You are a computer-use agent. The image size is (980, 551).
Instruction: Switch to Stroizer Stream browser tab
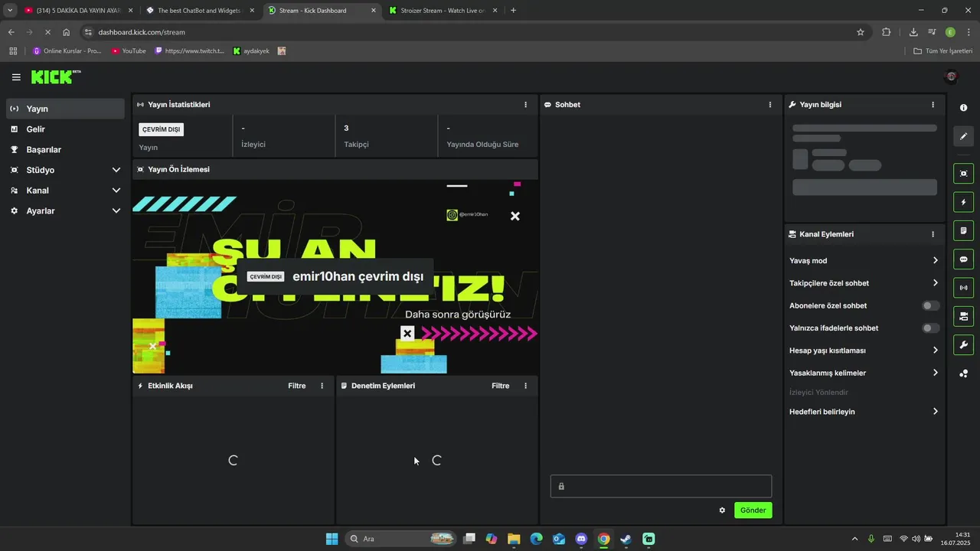coord(443,11)
